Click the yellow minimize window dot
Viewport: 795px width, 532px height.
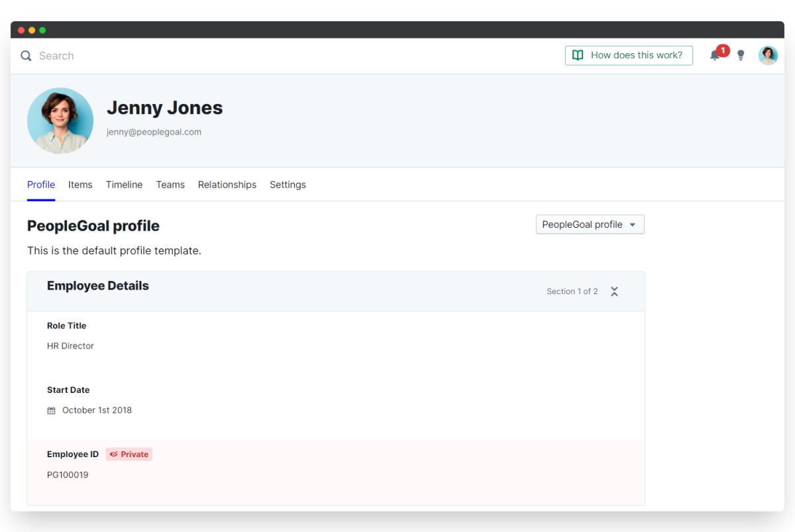32,30
